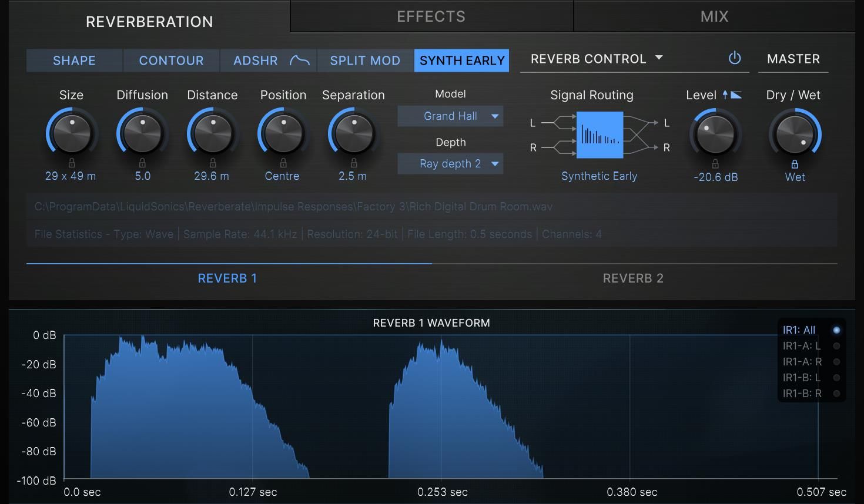
Task: Click the Synthetic Early routing block icon
Action: coord(600,135)
